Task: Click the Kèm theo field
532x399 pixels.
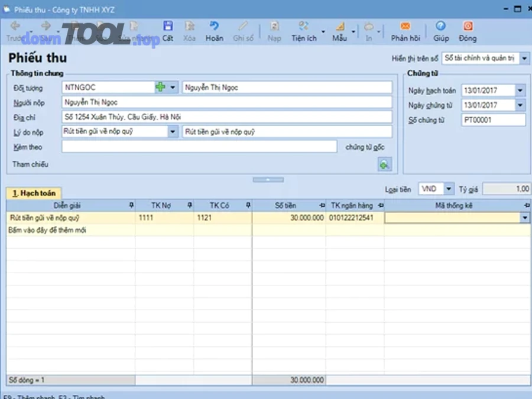Action: [199, 147]
